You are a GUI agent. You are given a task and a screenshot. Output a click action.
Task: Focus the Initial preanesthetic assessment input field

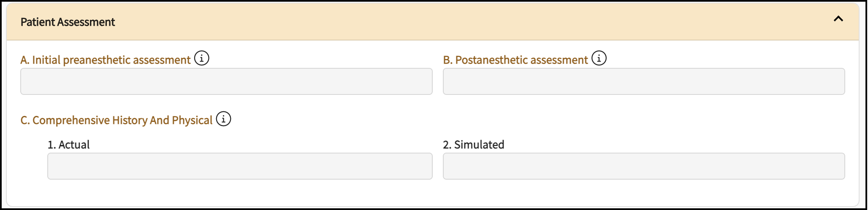[226, 81]
